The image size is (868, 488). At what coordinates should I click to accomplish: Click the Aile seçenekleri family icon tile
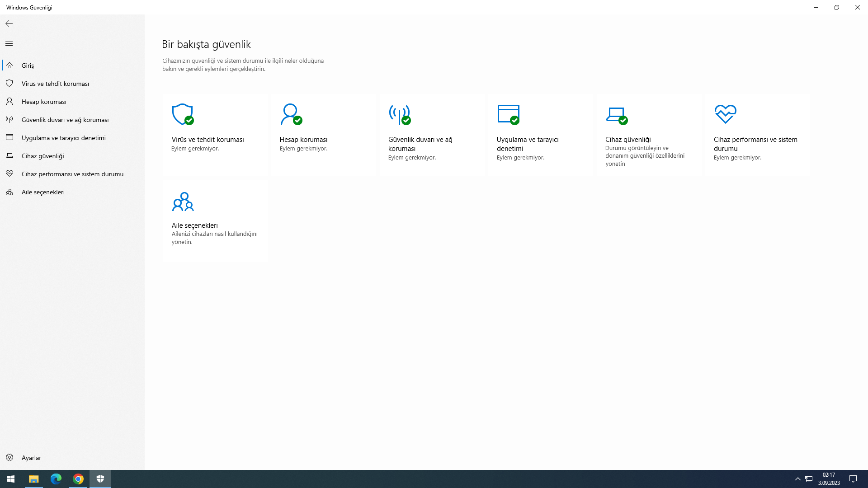pyautogui.click(x=183, y=202)
